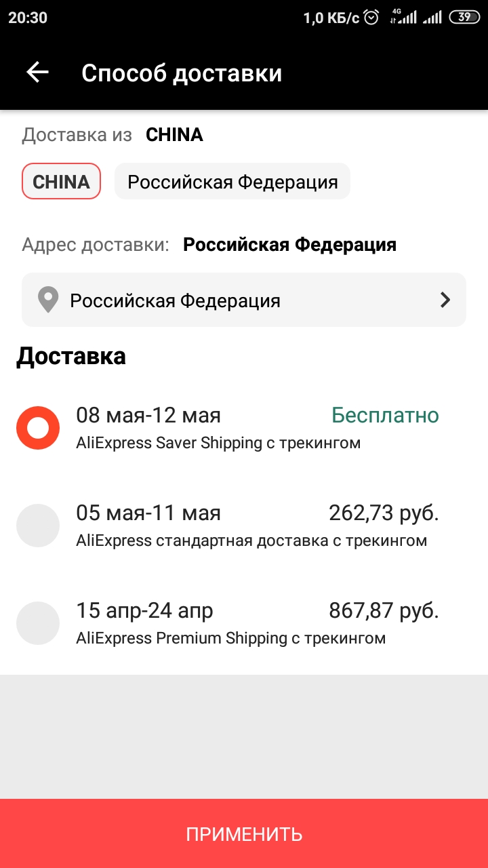Tap the battery indicator icon

(464, 18)
